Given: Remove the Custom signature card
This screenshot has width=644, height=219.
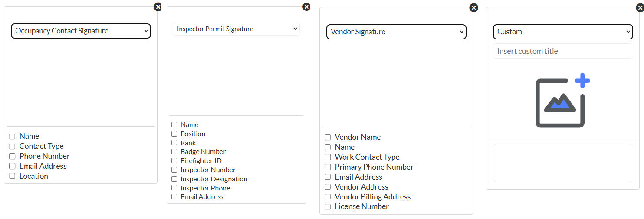Looking at the screenshot, I should [x=640, y=7].
